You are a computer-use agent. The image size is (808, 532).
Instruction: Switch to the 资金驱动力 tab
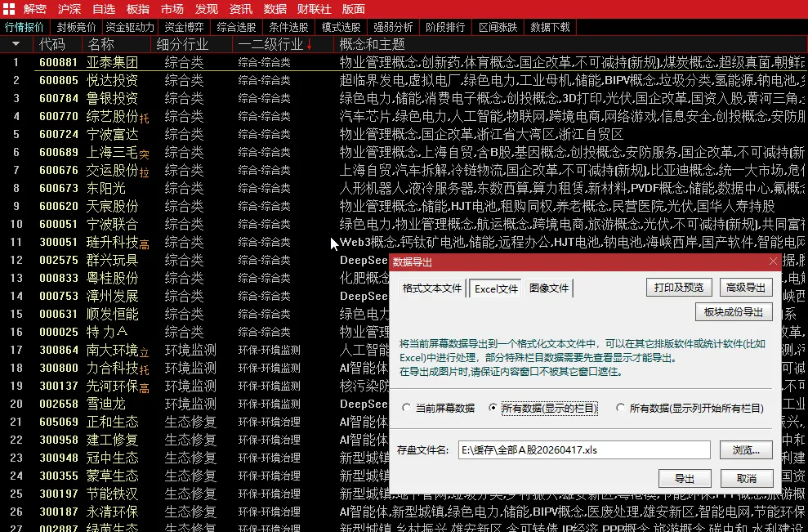point(130,27)
